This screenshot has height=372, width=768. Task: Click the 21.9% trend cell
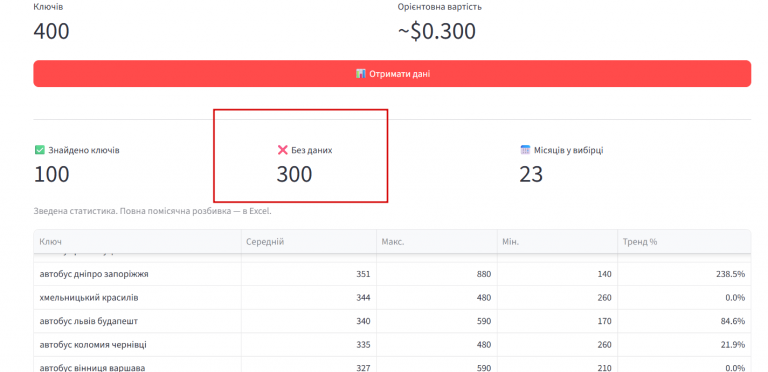tap(684, 345)
